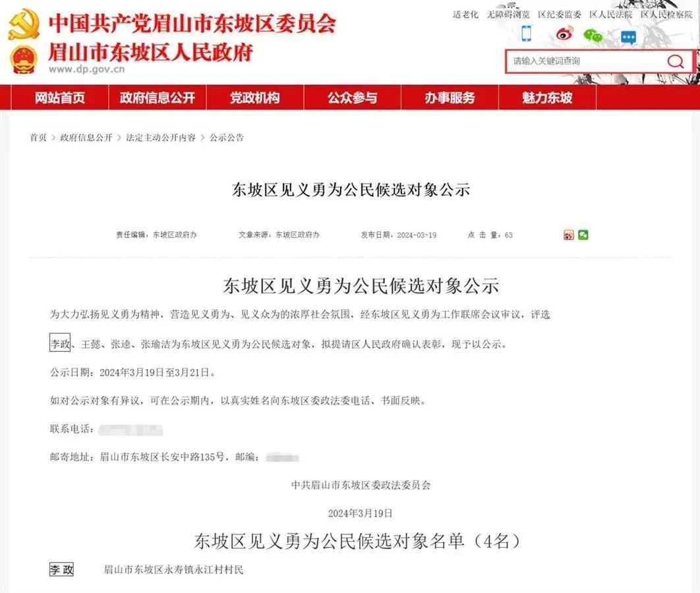The image size is (700, 593).
Task: Share article via small WeChat icon
Action: coord(583,235)
